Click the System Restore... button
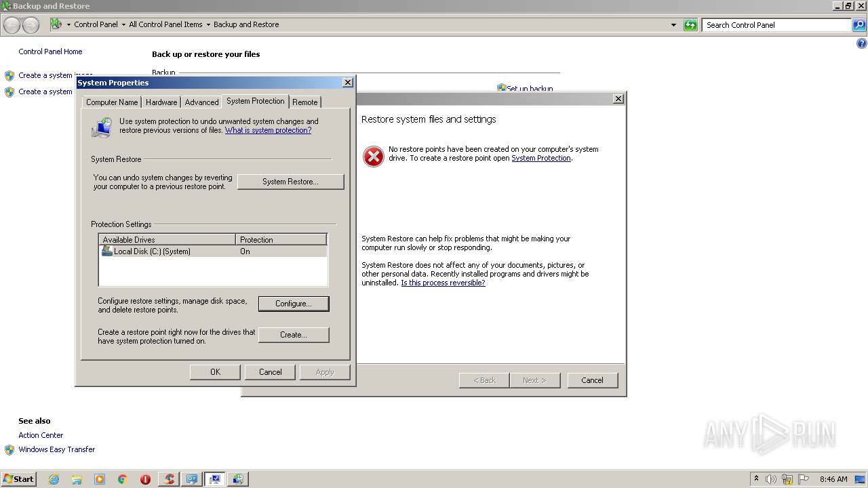The image size is (868, 488). pos(291,182)
